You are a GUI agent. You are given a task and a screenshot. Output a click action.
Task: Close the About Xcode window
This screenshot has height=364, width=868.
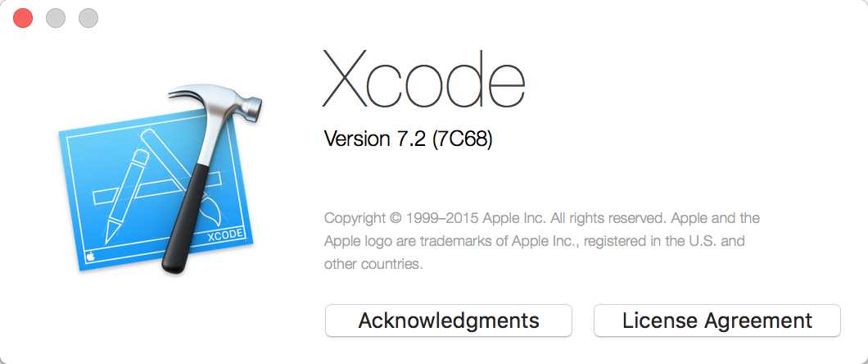(23, 18)
